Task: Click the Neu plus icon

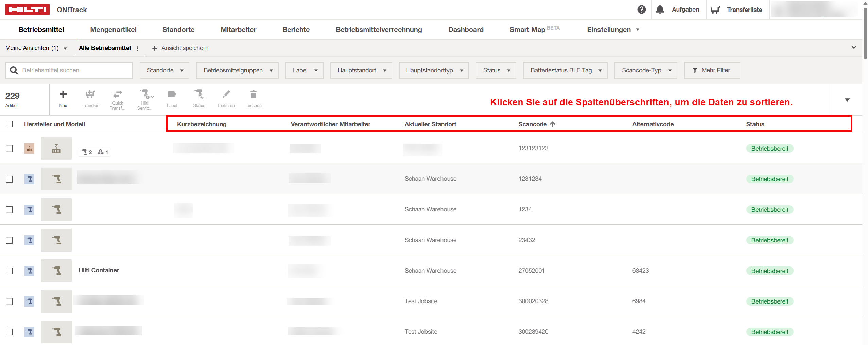Action: coord(63,94)
